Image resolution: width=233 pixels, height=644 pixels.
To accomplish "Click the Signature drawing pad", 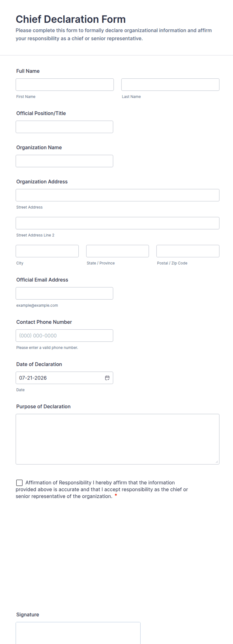I will click(78, 633).
